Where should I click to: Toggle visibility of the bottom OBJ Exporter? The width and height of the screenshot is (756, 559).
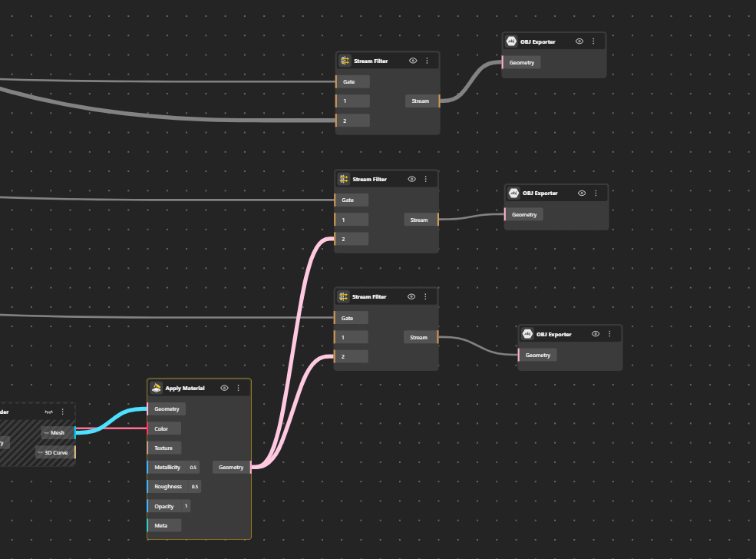coord(596,334)
